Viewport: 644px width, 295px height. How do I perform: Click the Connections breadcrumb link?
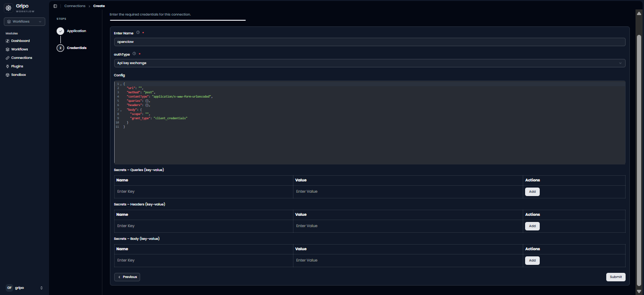click(x=75, y=6)
